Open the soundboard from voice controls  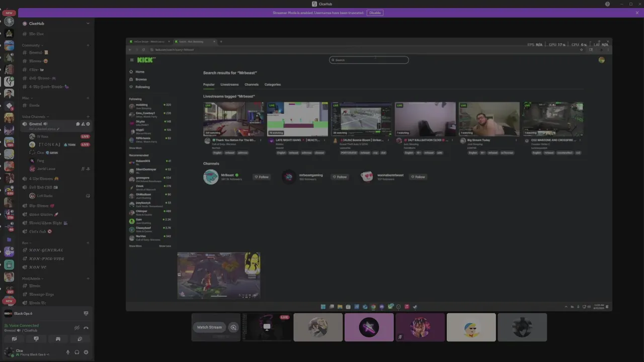(x=79, y=339)
